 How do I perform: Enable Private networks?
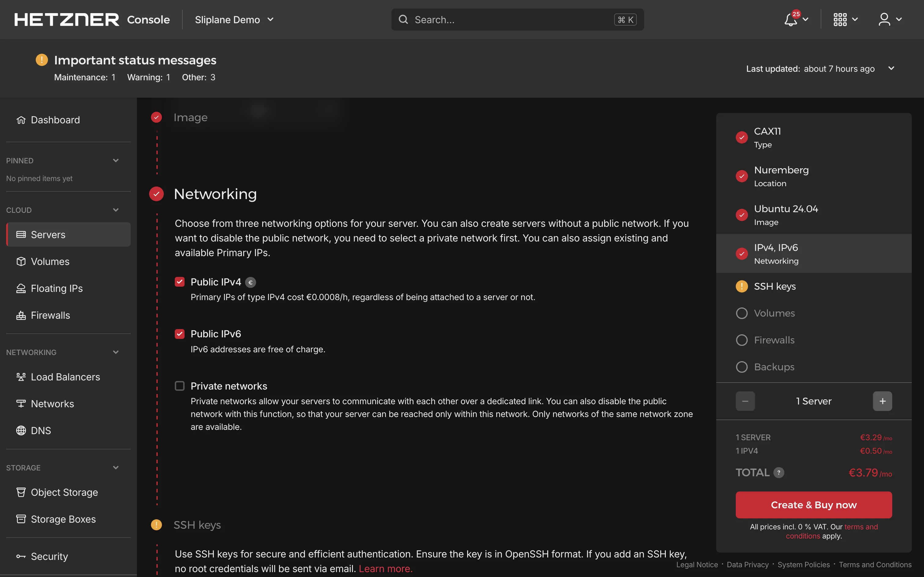pyautogui.click(x=180, y=385)
